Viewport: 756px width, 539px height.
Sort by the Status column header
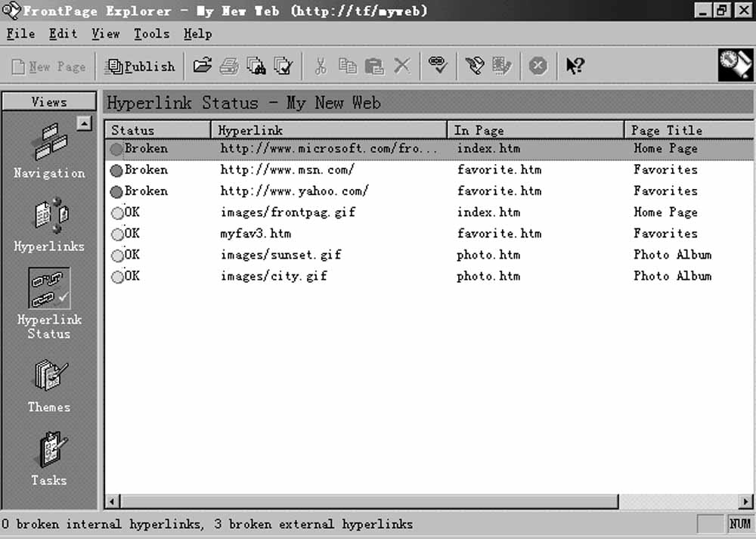click(x=158, y=130)
